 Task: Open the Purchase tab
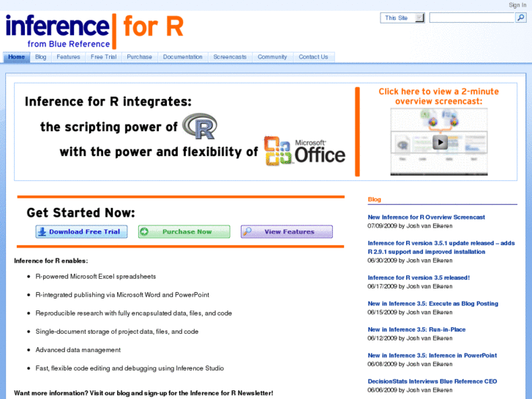point(140,57)
